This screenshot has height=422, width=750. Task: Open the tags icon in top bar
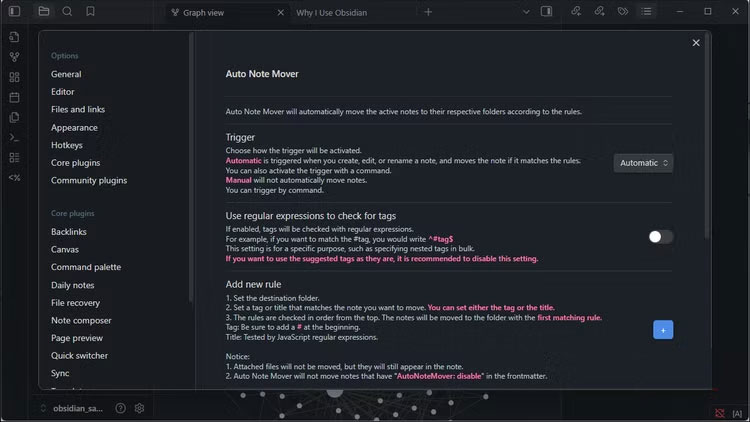(623, 11)
